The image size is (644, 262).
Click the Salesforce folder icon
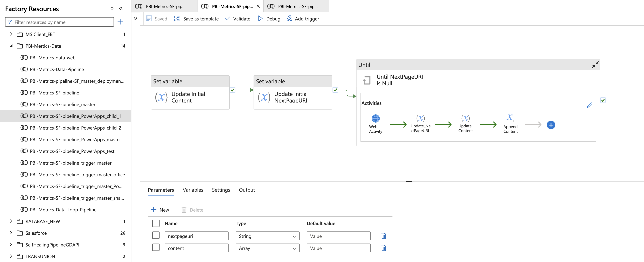tap(20, 233)
